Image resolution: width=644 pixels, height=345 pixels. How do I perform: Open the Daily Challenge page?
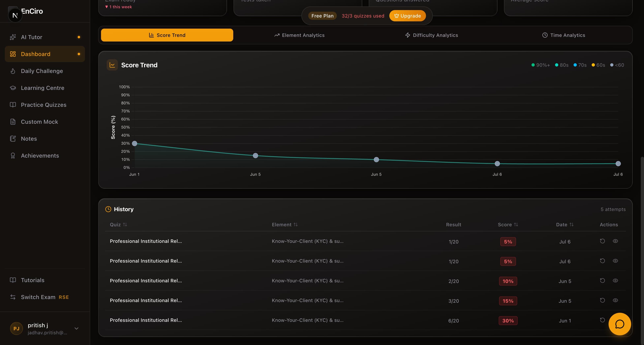point(45,71)
